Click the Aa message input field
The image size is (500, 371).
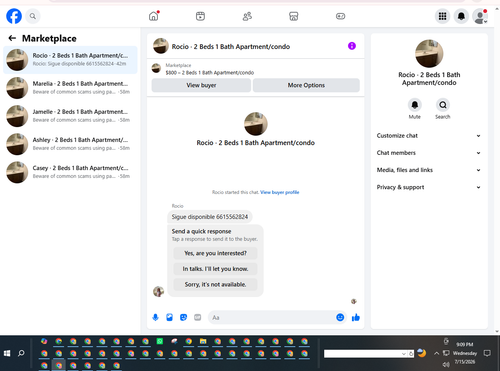[272, 318]
